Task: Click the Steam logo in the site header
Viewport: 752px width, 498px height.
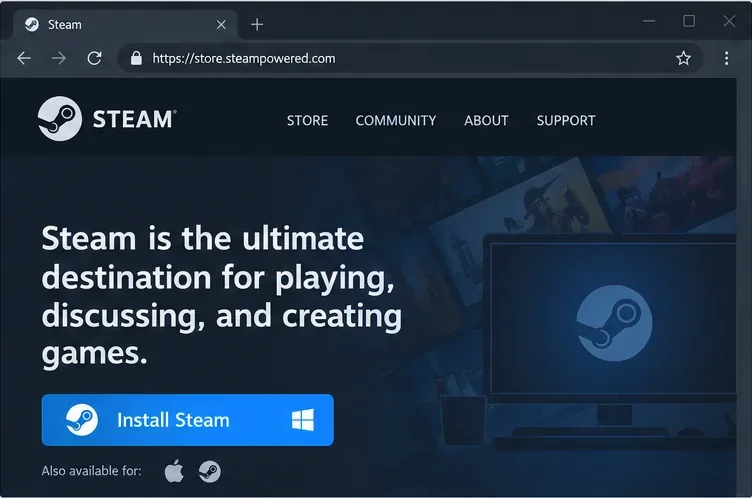Action: (107, 119)
